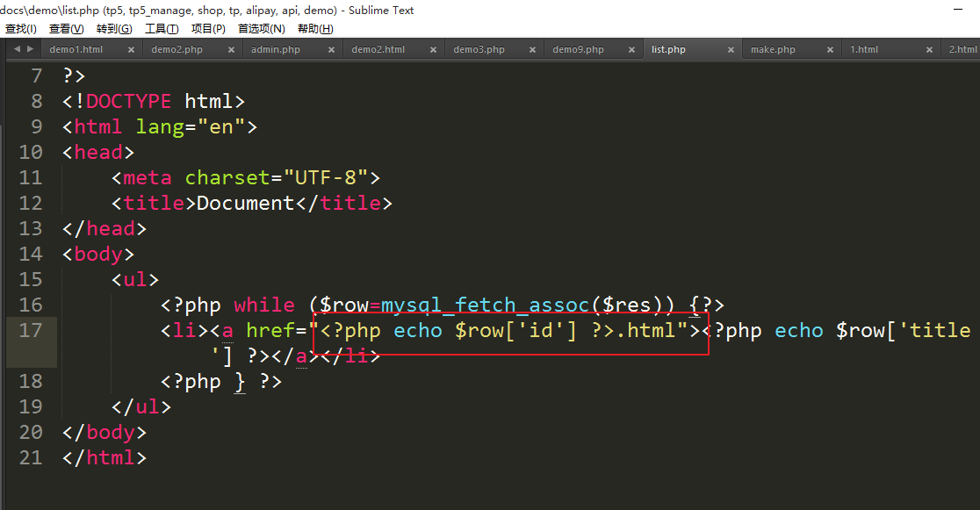This screenshot has width=980, height=510.
Task: Place cursor on mysql_fetch_assoc function call
Action: (485, 305)
